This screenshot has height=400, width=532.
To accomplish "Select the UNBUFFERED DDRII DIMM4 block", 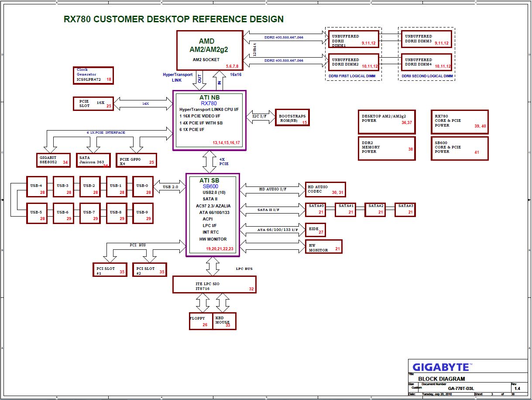I will coord(427,62).
